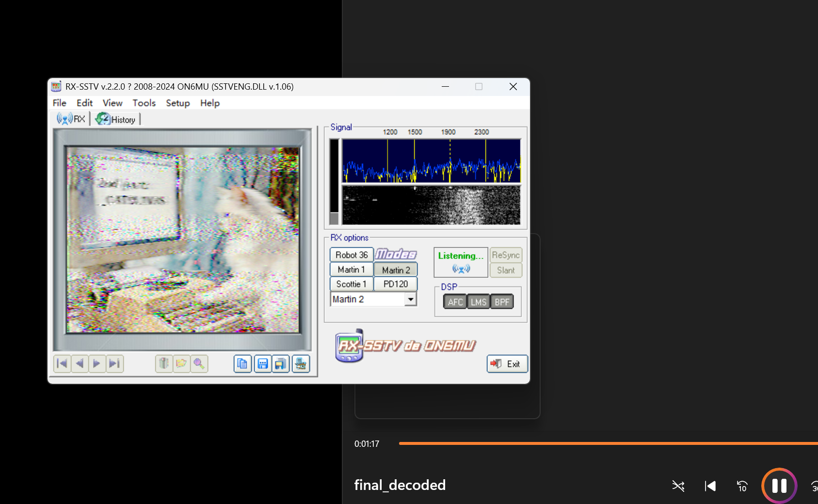Viewport: 818px width, 504px height.
Task: Toggle the BPF DSP filter
Action: point(502,302)
